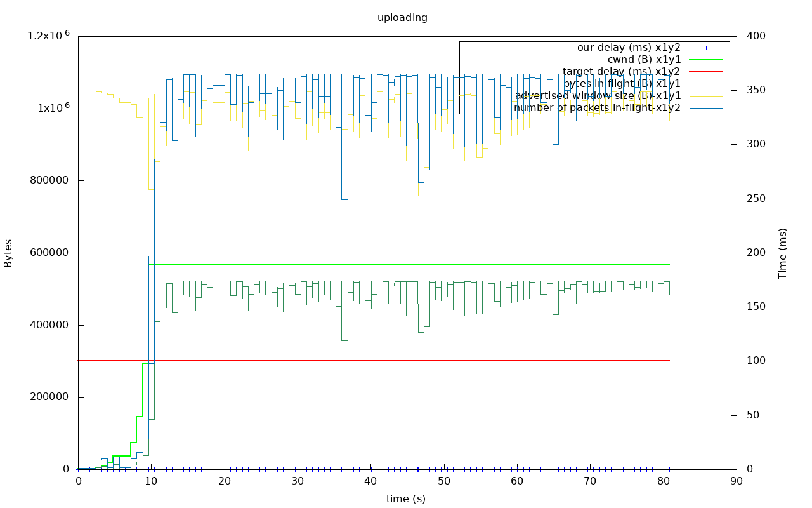Click the "Time (ms)" right axis label
This screenshot has height=508, width=812.
pyautogui.click(x=783, y=253)
